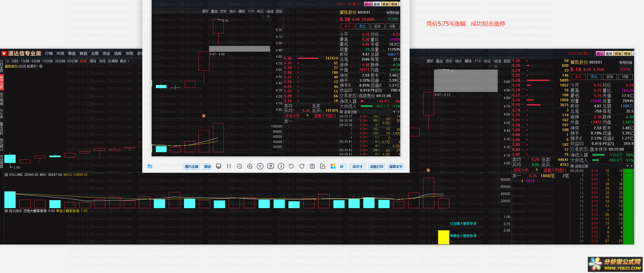The width and height of the screenshot is (644, 273).
Task: Collapse the 逐笔还原 panel in main window
Action: [x=572, y=166]
